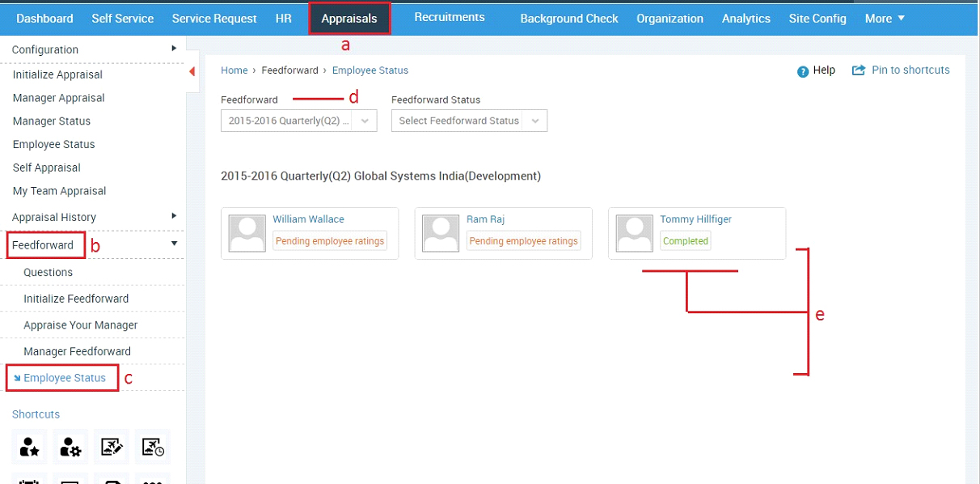Click Tommy Hillfiger's Completed status badge
980x484 pixels.
point(685,241)
